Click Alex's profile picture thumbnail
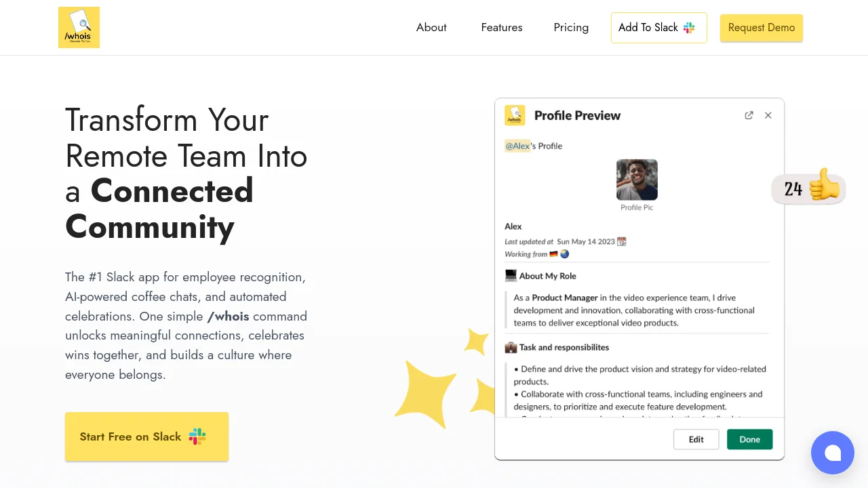This screenshot has height=488, width=868. click(x=637, y=180)
